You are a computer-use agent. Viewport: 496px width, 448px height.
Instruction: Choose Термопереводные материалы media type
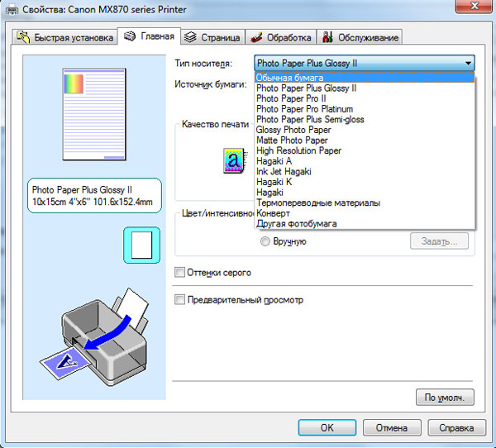(365, 203)
